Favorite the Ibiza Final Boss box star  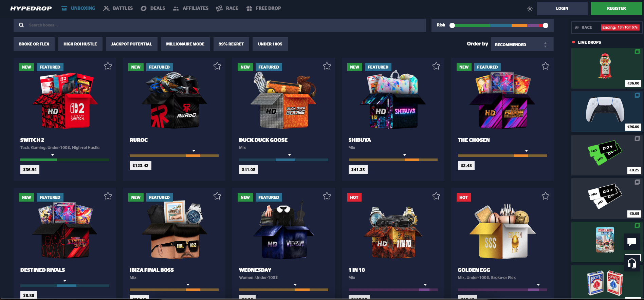point(217,196)
